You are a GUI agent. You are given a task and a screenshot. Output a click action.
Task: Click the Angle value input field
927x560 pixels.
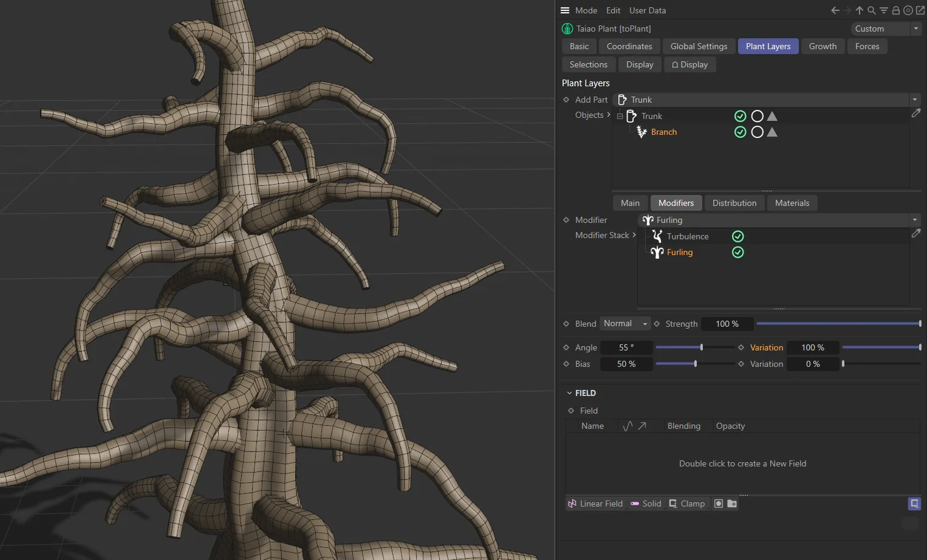pyautogui.click(x=626, y=347)
